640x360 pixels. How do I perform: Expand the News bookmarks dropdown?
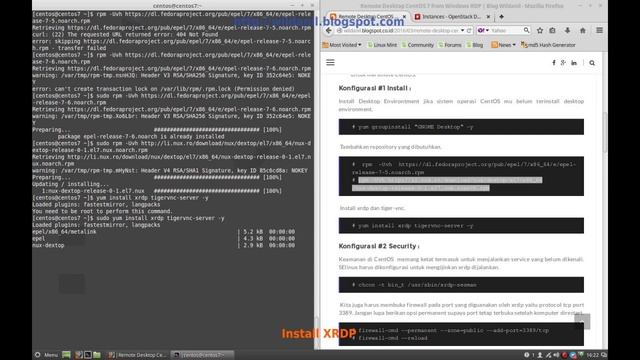click(x=503, y=45)
